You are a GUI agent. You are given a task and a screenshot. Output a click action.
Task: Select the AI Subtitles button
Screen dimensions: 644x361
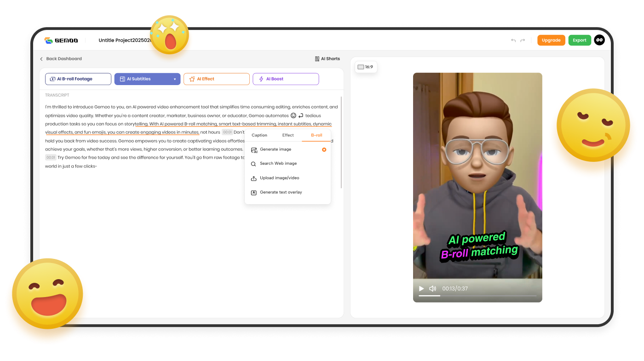(x=147, y=79)
